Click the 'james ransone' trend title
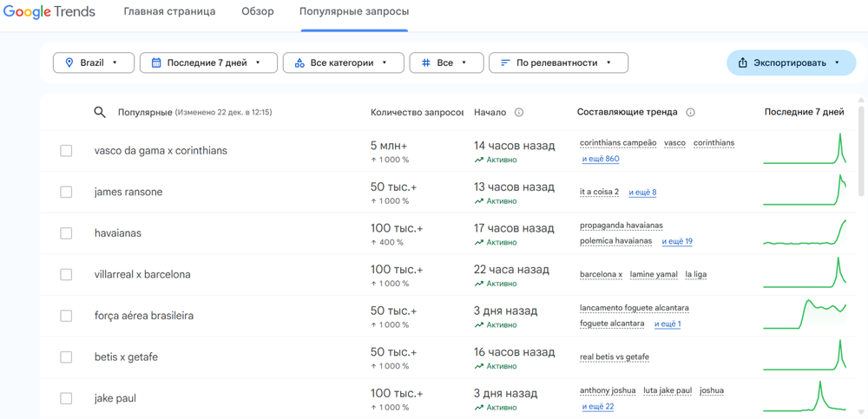Screen dimensions: 868x419 click(x=128, y=192)
